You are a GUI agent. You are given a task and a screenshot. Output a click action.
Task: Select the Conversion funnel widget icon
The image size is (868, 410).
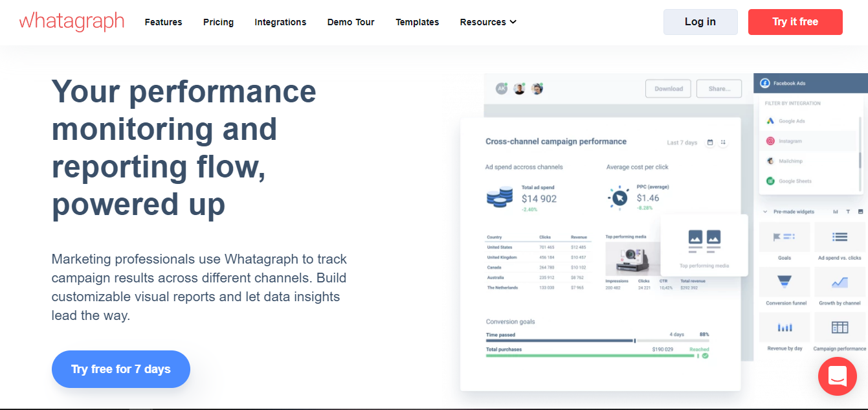(x=784, y=282)
